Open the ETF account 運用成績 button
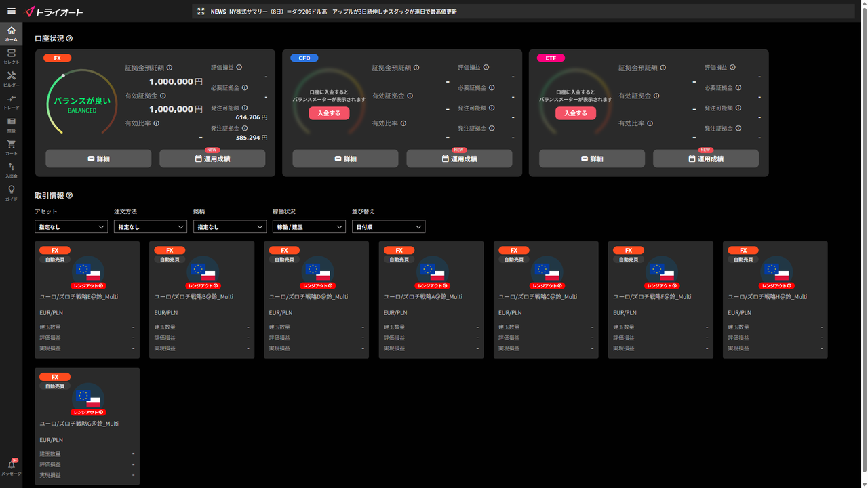 click(x=706, y=159)
